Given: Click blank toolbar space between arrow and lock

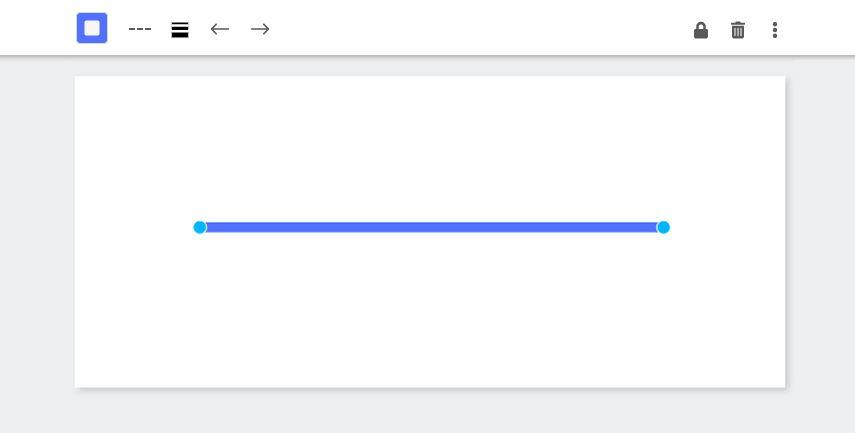Looking at the screenshot, I should coord(480,28).
